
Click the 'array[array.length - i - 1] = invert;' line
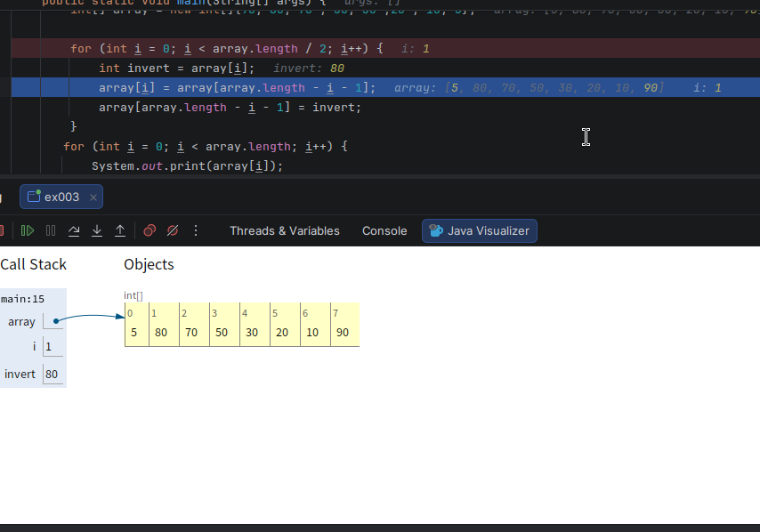tap(230, 107)
